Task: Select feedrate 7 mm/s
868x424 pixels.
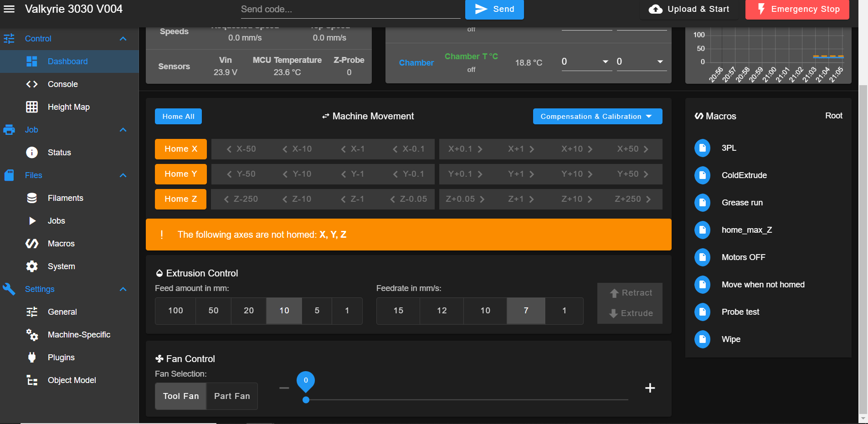Action: (x=526, y=311)
